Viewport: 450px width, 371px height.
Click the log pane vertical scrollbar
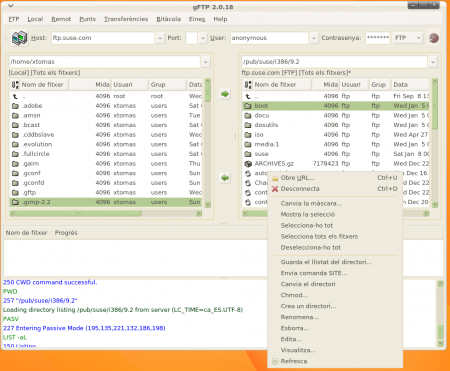point(440,314)
